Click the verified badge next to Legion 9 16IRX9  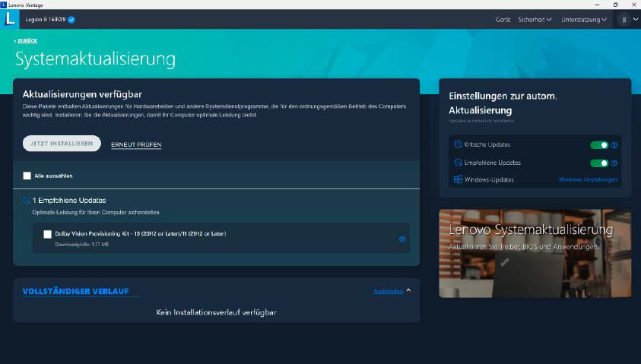[71, 19]
